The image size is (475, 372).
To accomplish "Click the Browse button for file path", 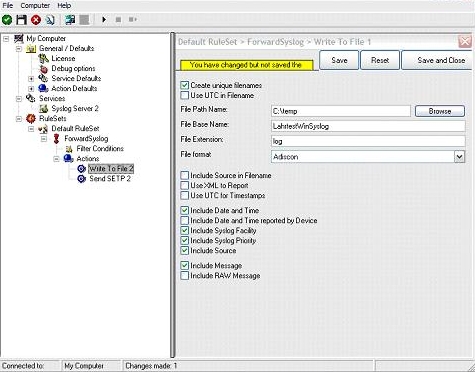I will coord(440,111).
